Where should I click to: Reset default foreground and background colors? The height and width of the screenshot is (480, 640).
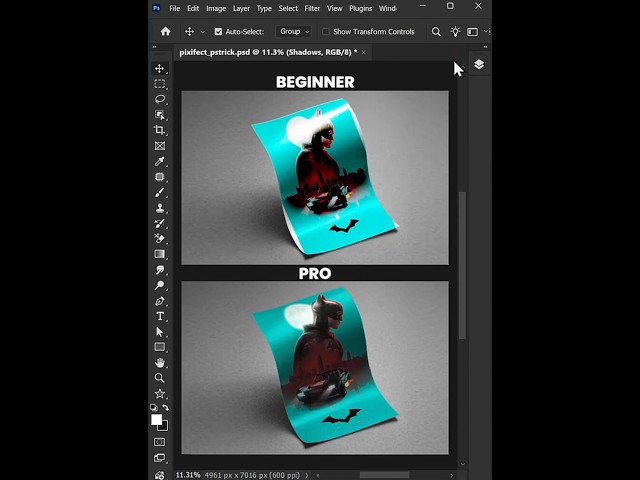153,407
